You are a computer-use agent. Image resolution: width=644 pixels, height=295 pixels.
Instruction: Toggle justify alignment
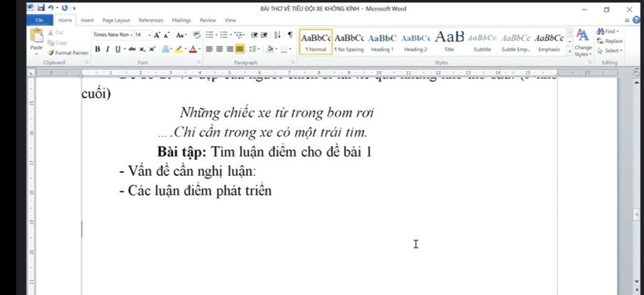point(240,49)
